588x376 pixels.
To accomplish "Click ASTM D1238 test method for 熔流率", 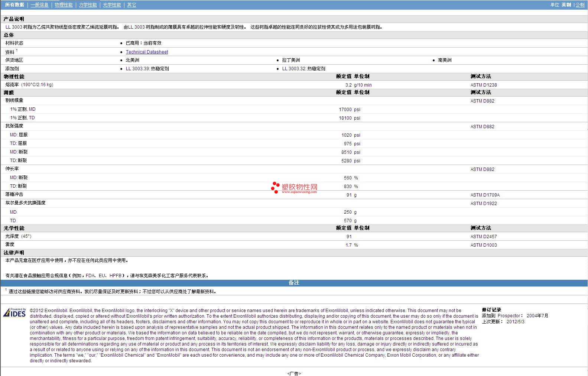I will 483,85.
